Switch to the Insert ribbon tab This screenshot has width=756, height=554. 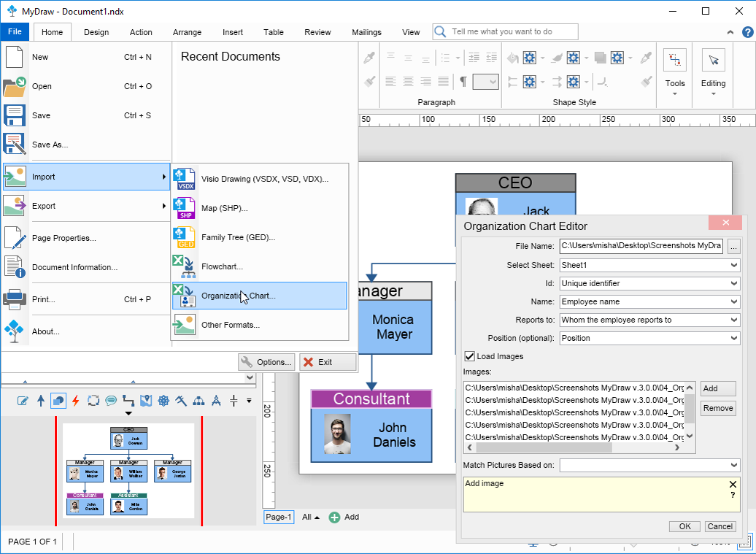click(x=233, y=32)
